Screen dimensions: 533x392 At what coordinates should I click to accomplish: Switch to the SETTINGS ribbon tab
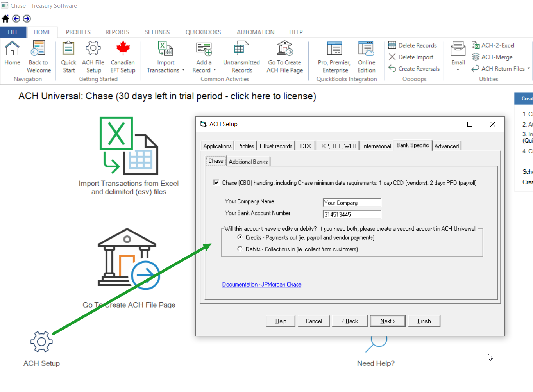click(x=157, y=32)
